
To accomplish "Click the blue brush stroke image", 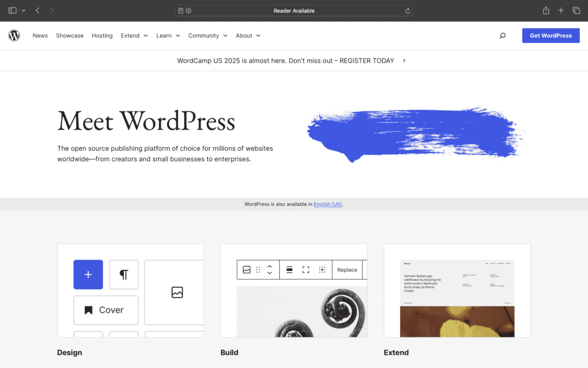I will coord(416,133).
